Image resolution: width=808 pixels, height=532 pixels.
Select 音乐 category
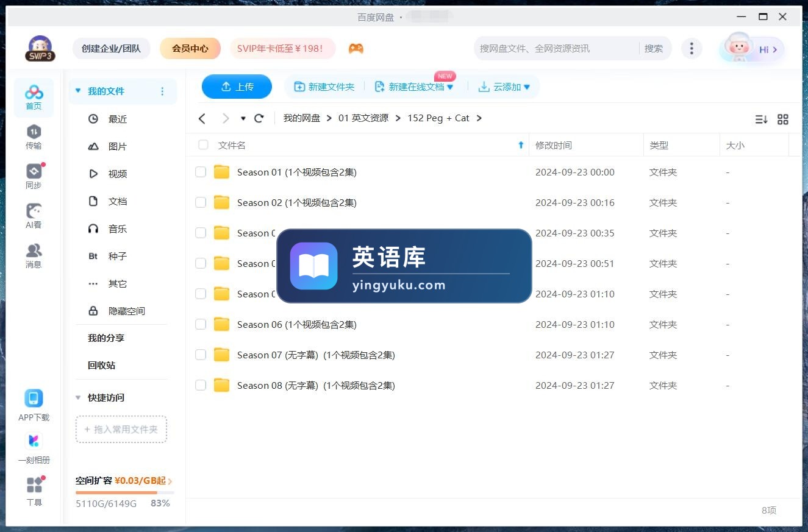click(118, 229)
